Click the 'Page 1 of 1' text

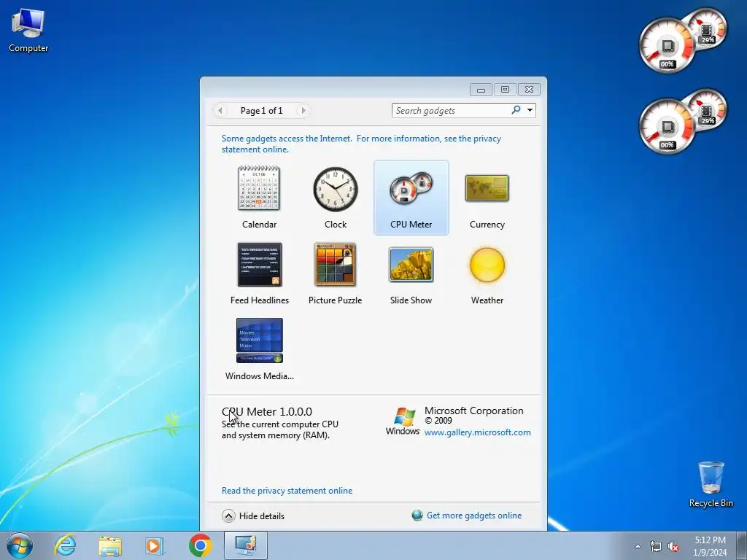click(262, 111)
